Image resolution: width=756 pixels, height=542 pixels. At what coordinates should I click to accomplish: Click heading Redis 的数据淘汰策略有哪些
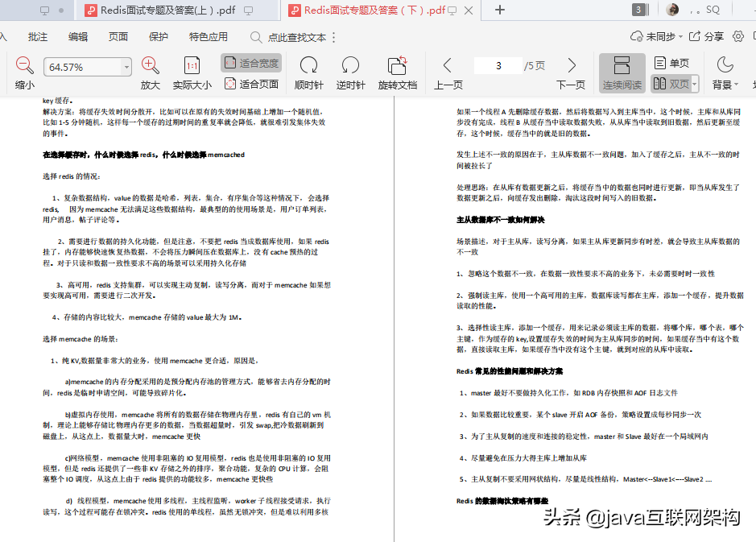click(502, 501)
